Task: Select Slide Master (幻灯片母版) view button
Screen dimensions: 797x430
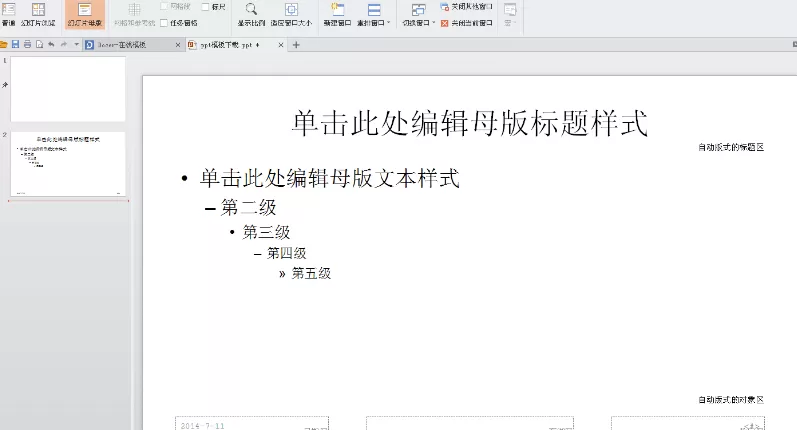Action: [x=85, y=14]
